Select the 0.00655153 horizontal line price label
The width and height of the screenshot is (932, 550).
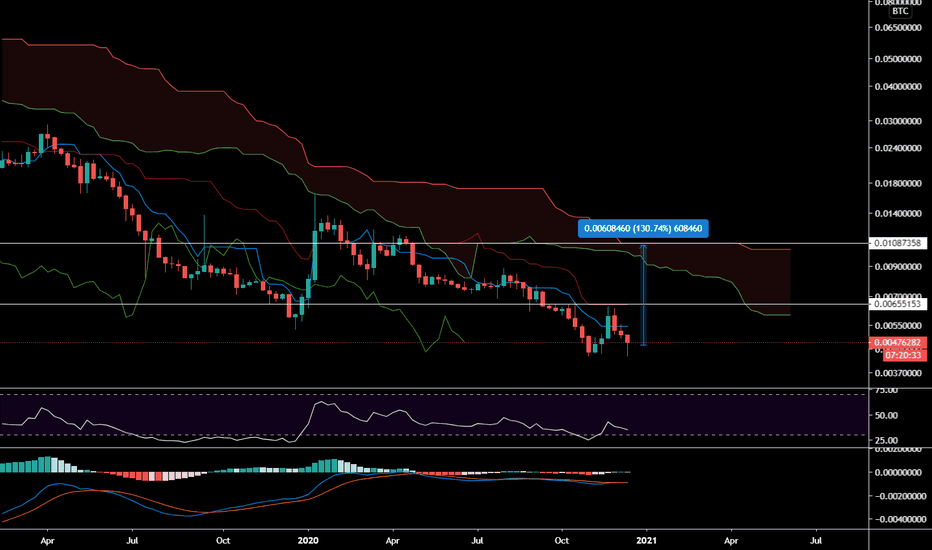click(898, 304)
